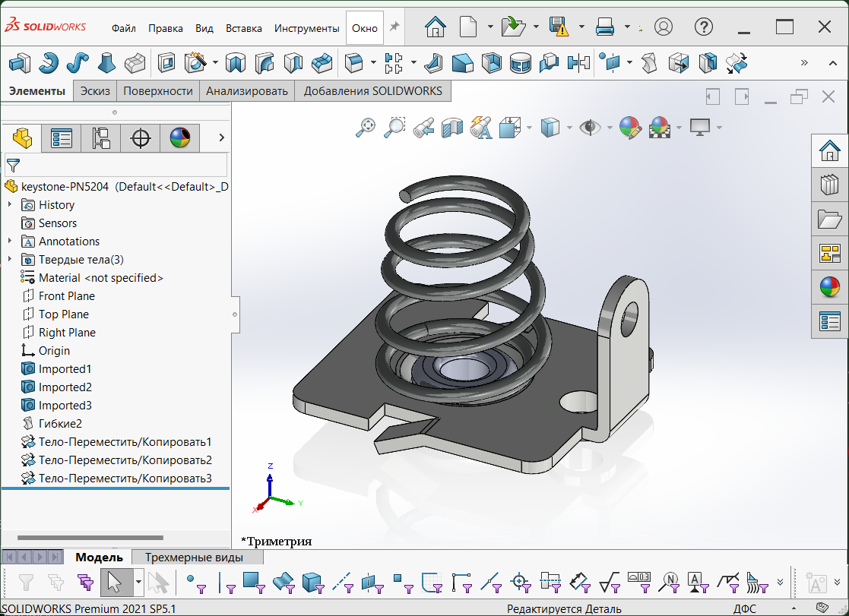
Task: Select the Zoom to Fit tool
Action: (x=365, y=127)
